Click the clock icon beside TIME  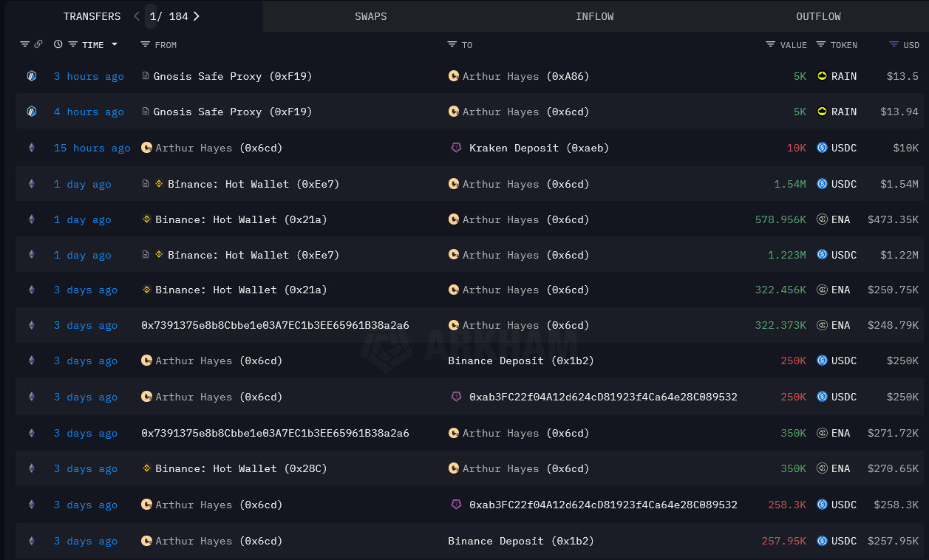coord(58,44)
